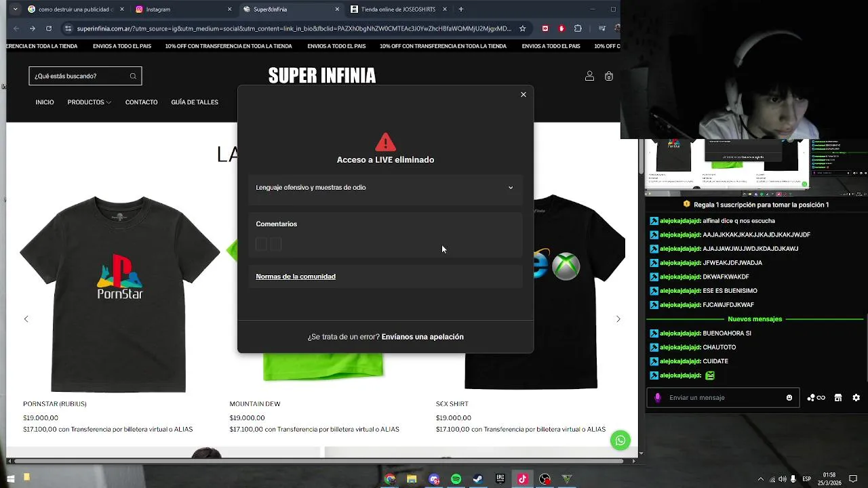Open CONTACTO menu item

point(141,102)
